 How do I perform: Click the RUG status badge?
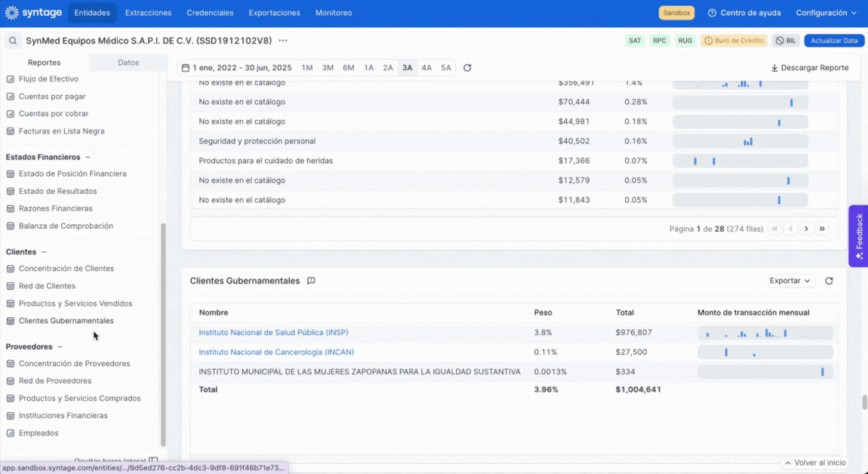coord(685,41)
